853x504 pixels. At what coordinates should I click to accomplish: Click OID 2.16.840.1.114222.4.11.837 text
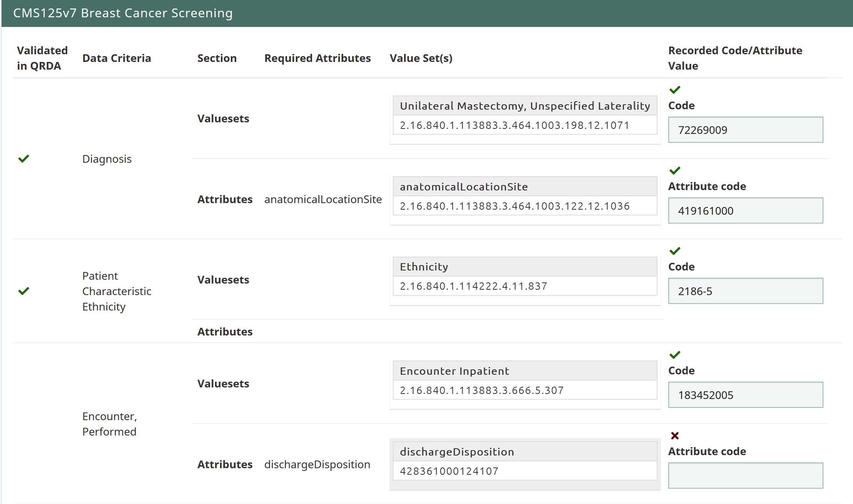pos(473,286)
